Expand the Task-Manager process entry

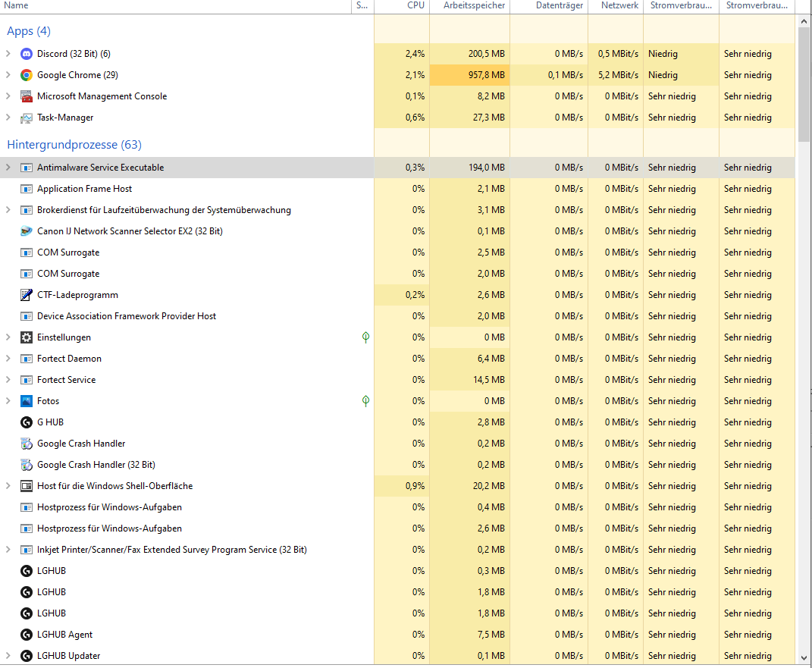tap(8, 117)
